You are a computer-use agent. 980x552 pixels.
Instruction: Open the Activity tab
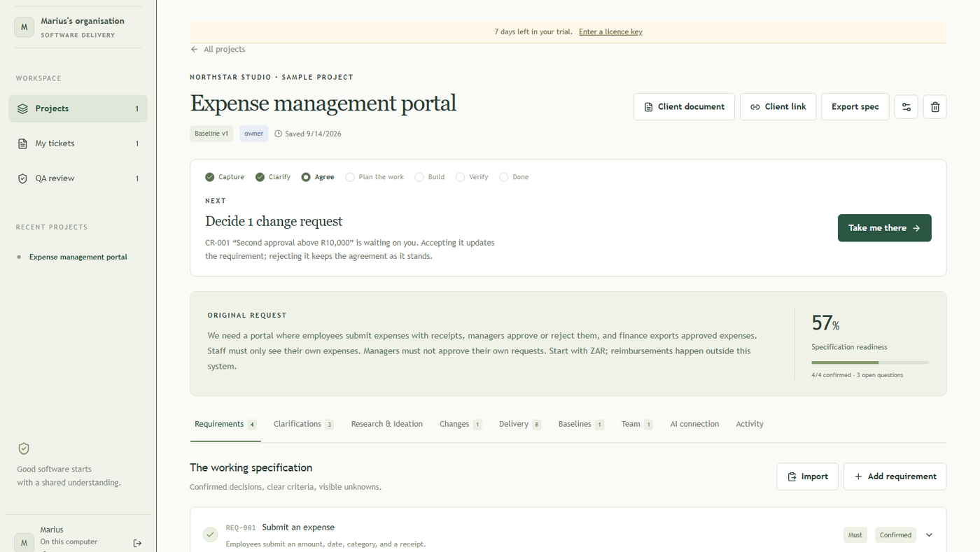(x=750, y=424)
